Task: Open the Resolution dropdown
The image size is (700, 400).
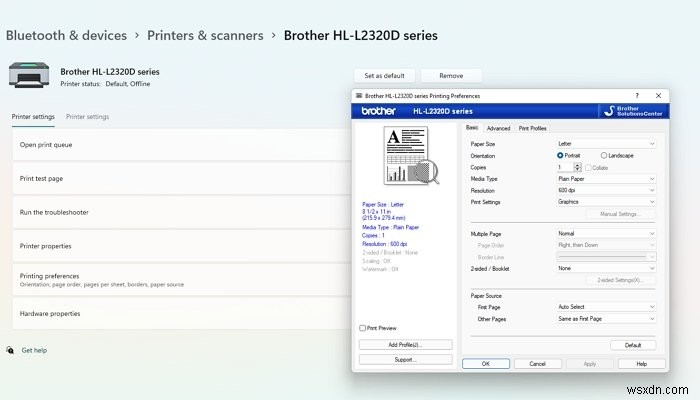Action: [606, 190]
